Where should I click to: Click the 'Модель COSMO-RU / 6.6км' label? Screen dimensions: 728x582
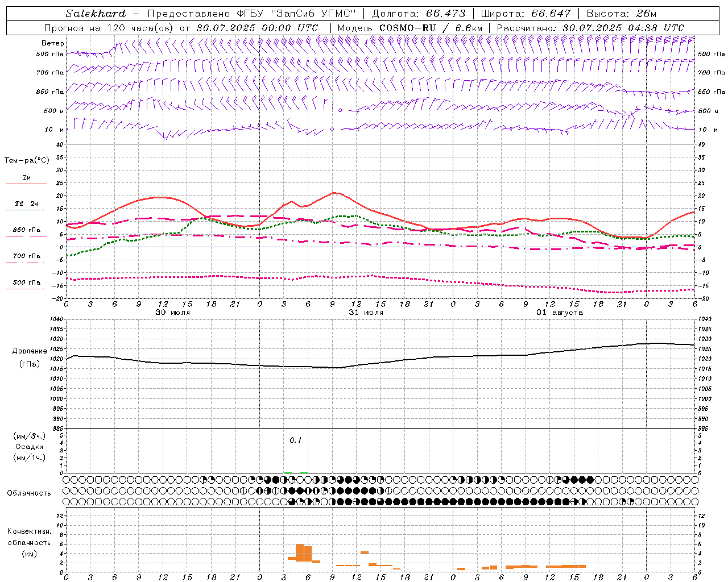410,28
